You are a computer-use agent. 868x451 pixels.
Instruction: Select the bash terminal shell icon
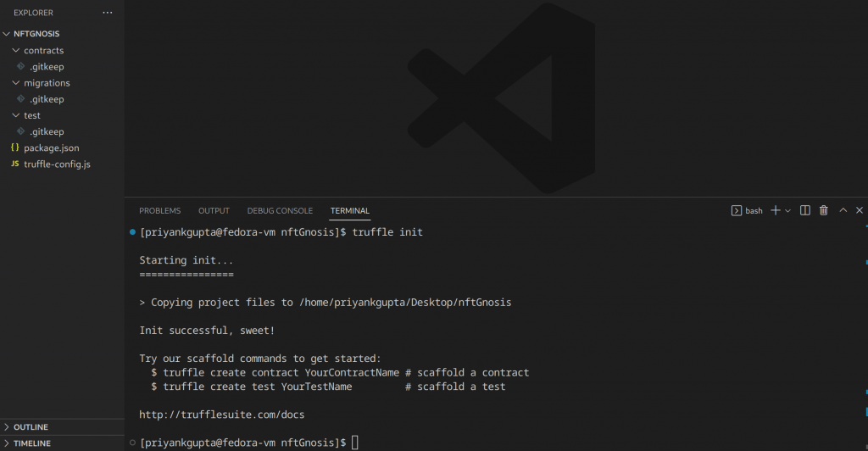click(737, 210)
